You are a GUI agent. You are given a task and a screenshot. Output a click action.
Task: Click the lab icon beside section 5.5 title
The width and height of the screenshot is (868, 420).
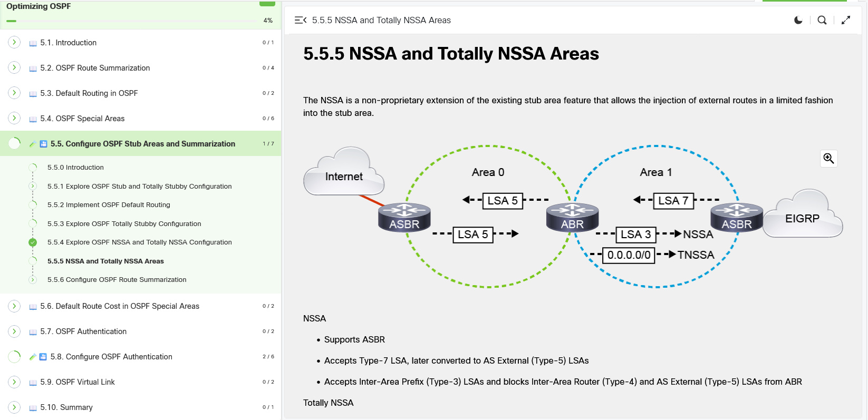[43, 144]
